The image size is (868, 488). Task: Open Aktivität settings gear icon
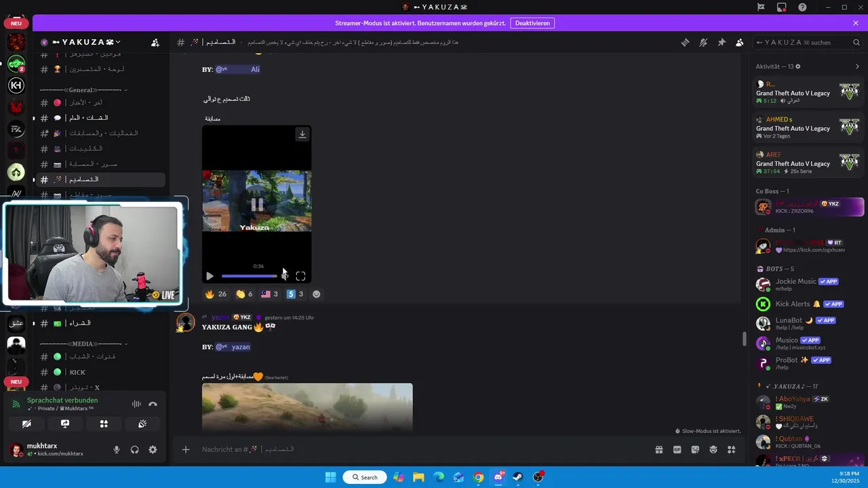click(x=797, y=66)
